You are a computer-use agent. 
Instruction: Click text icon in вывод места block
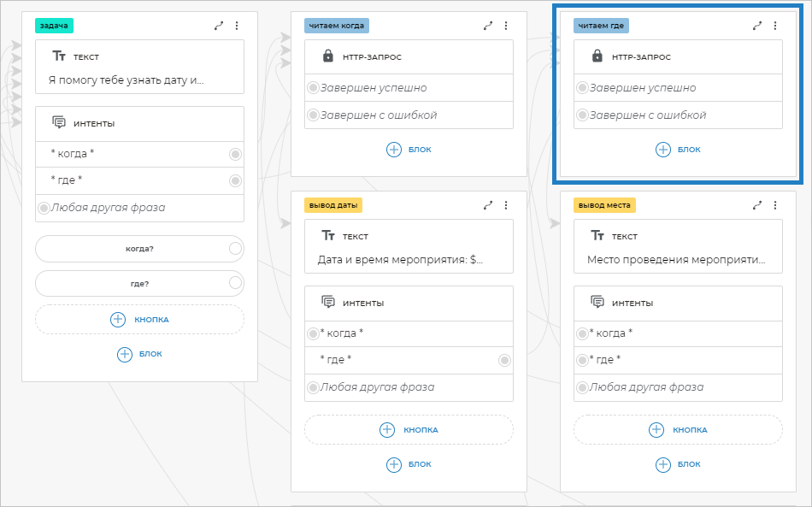pyautogui.click(x=597, y=236)
